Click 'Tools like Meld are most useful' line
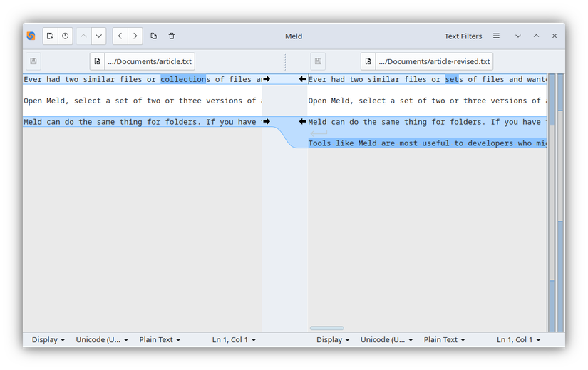588x370 pixels. [427, 143]
